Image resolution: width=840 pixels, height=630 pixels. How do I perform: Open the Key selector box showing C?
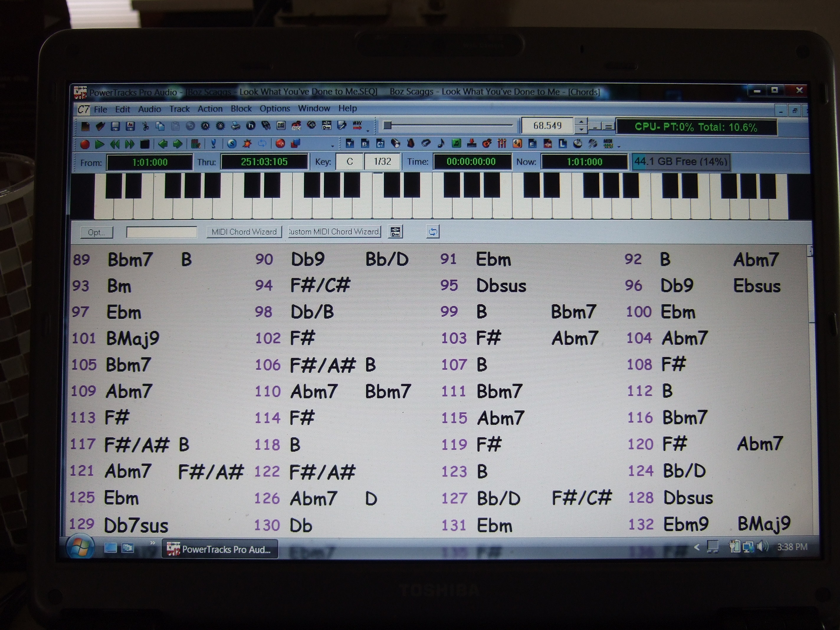click(x=350, y=162)
